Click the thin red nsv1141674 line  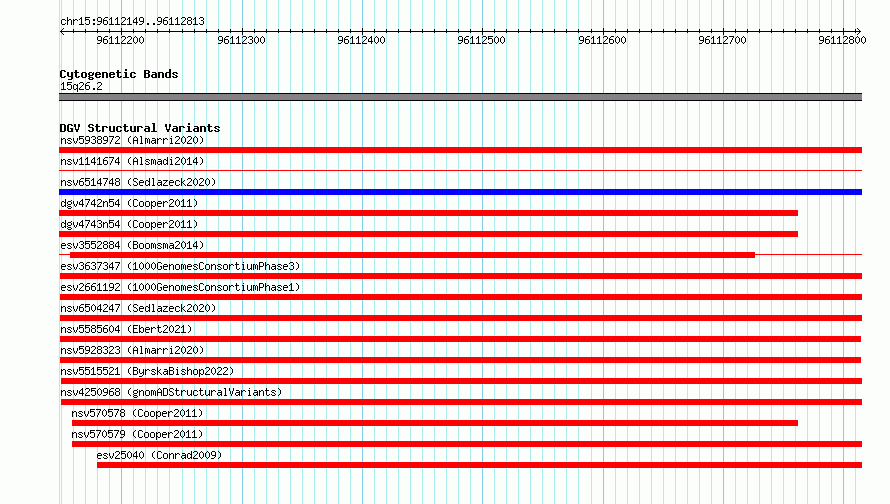[460, 170]
